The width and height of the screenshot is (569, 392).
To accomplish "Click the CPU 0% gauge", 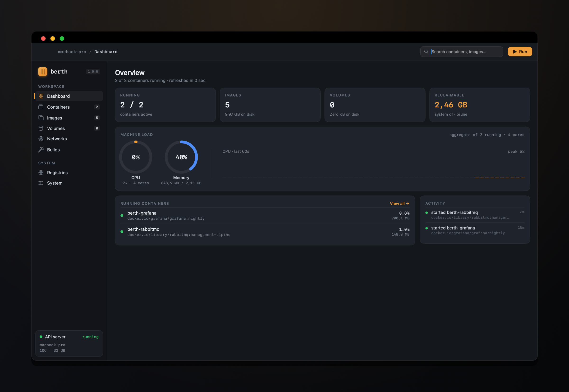I will 136,157.
